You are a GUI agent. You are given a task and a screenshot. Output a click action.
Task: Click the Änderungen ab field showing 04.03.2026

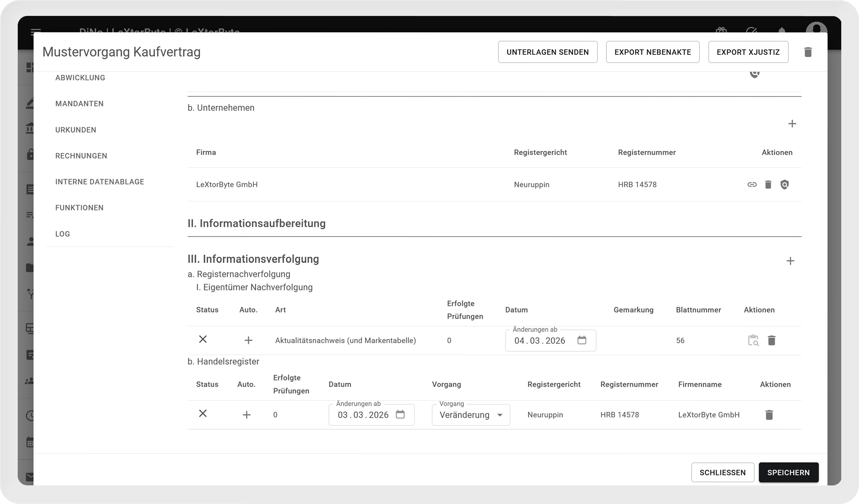[x=540, y=340]
